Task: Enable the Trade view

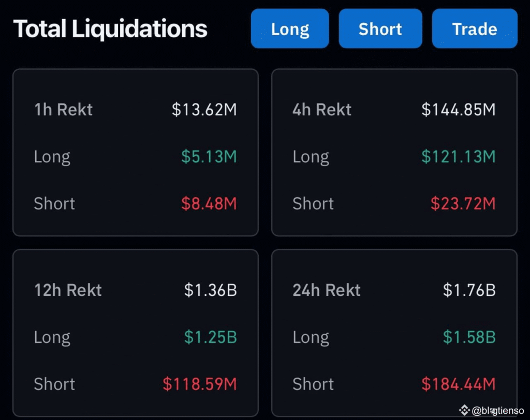Action: [474, 28]
